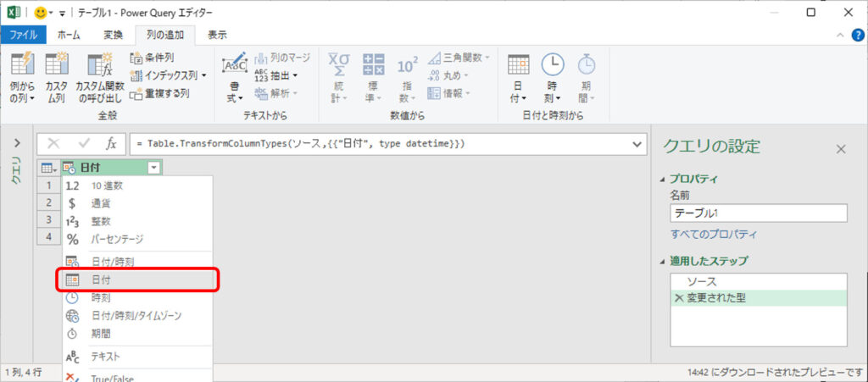Collapse the プロパティ section
Viewport: 868px width, 382px height.
[x=664, y=179]
